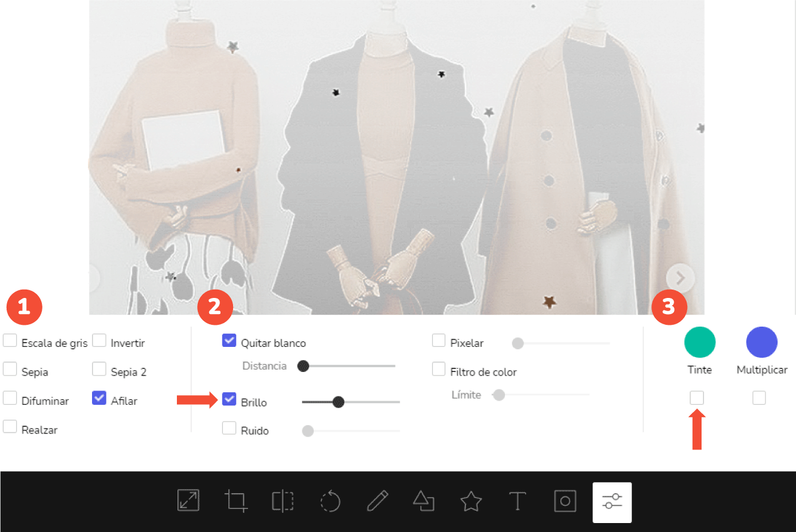796x532 pixels.
Task: Click the Multiplicar label text
Action: point(762,370)
